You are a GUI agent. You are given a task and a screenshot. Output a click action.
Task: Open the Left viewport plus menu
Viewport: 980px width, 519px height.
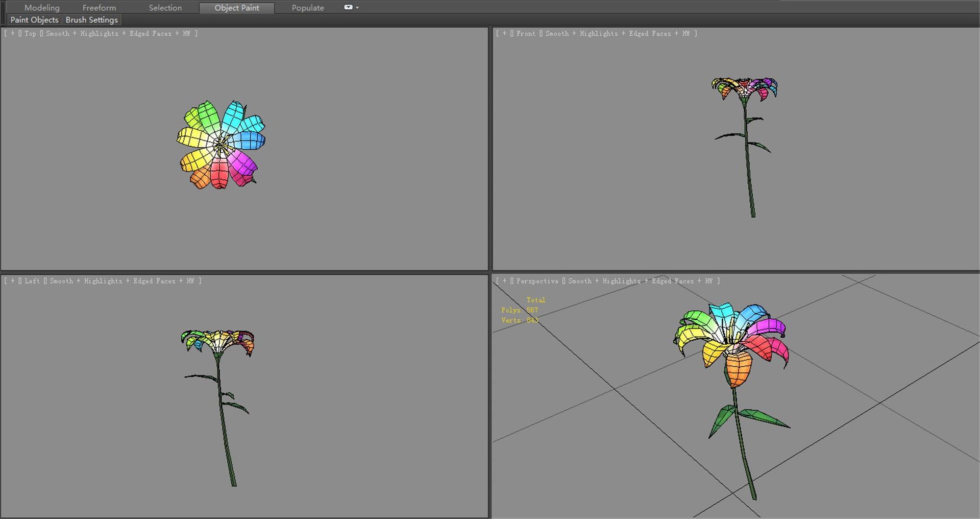pos(13,281)
